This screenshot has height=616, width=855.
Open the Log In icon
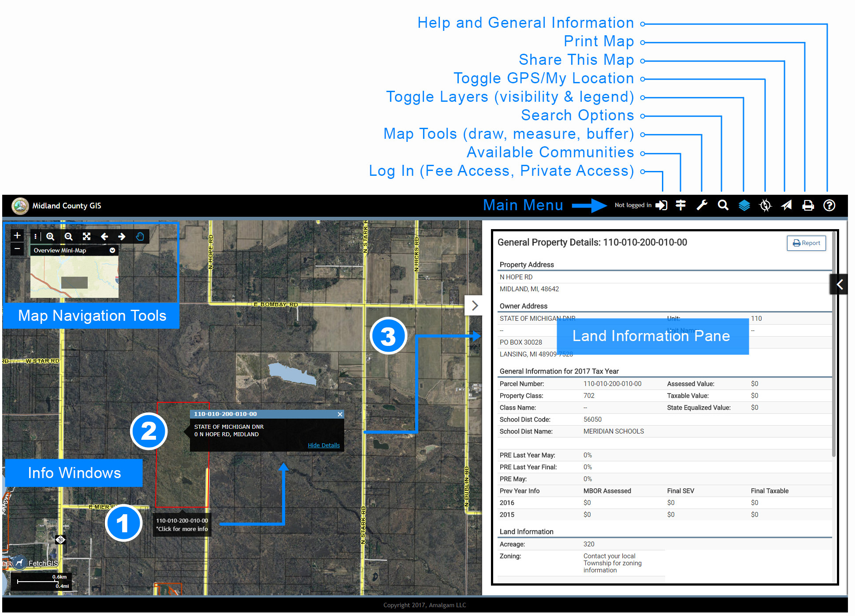click(661, 205)
